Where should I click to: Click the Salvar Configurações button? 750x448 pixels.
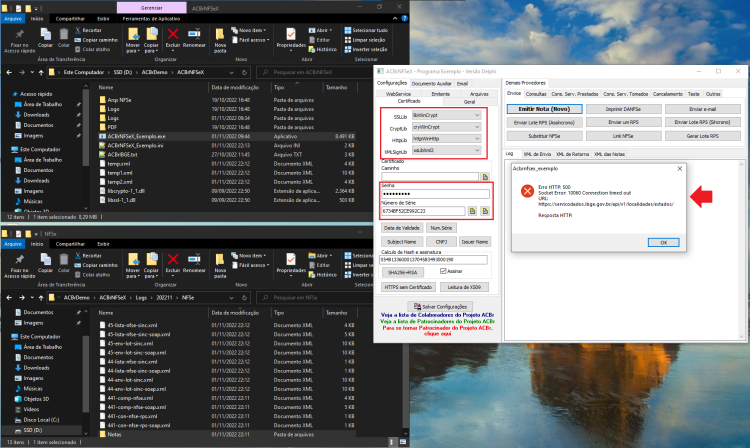coord(440,306)
